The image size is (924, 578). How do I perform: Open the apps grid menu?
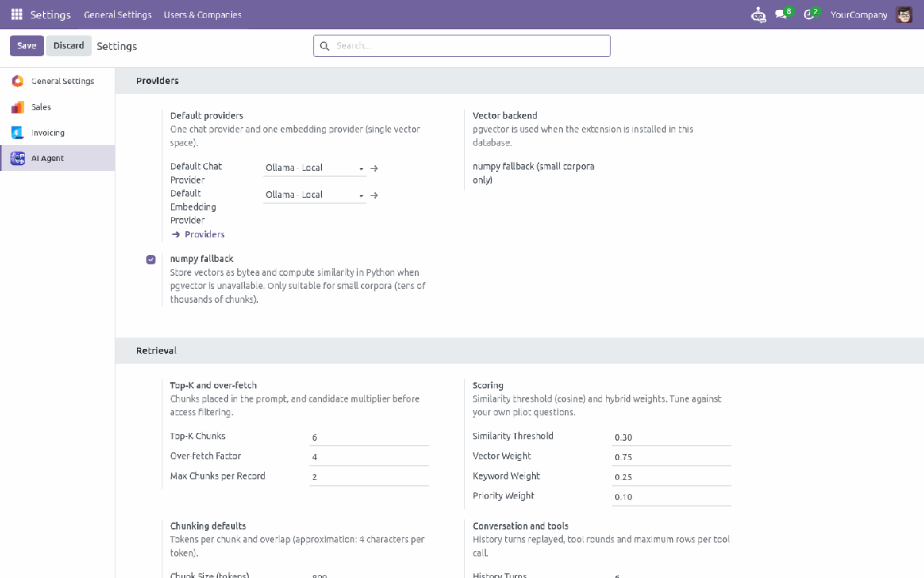pos(17,15)
